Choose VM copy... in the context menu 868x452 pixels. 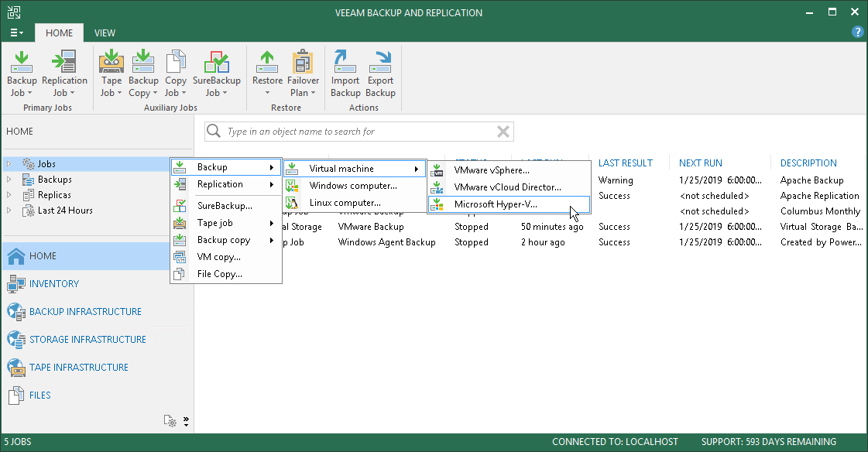click(x=226, y=257)
